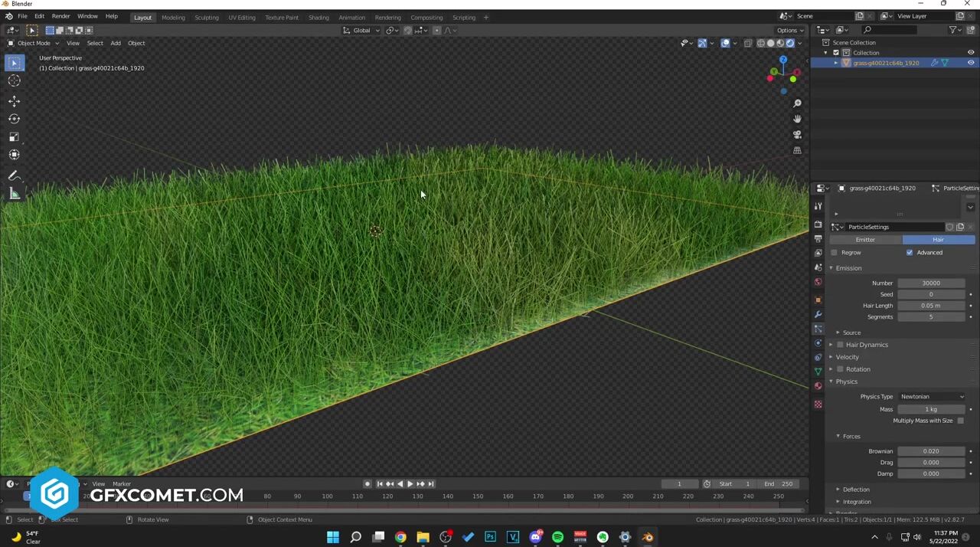The height and width of the screenshot is (547, 980).
Task: Switch to the Modeling workspace tab
Action: point(173,17)
